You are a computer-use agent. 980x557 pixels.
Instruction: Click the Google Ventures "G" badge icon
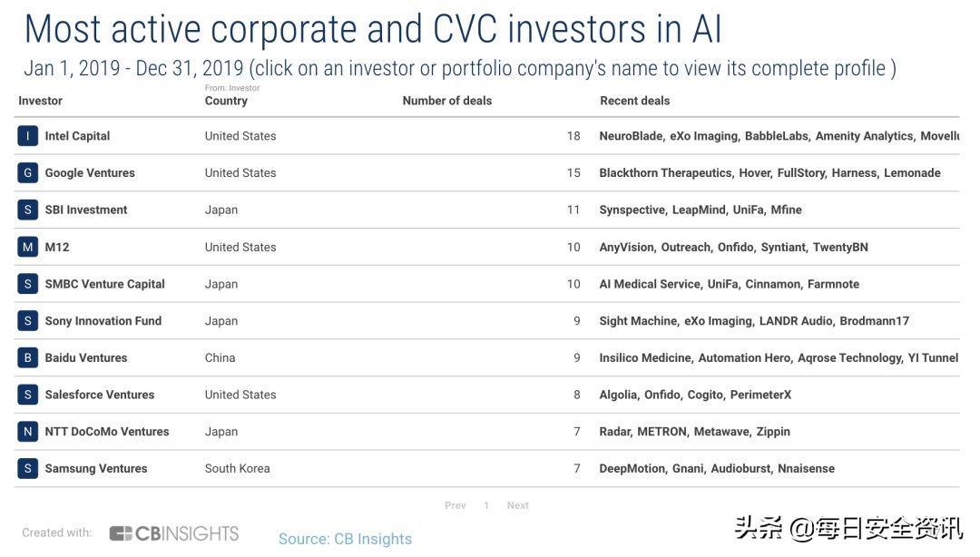point(28,173)
